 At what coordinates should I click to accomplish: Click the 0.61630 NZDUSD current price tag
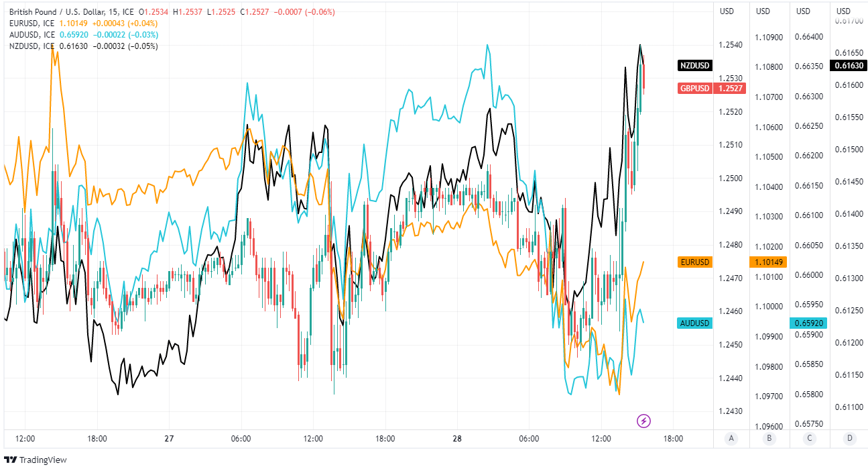coord(849,66)
